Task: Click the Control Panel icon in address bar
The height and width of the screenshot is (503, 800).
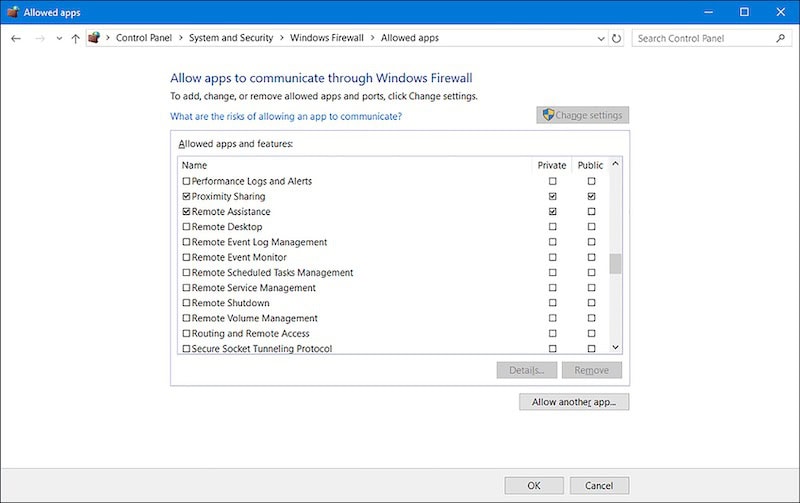Action: [94, 38]
